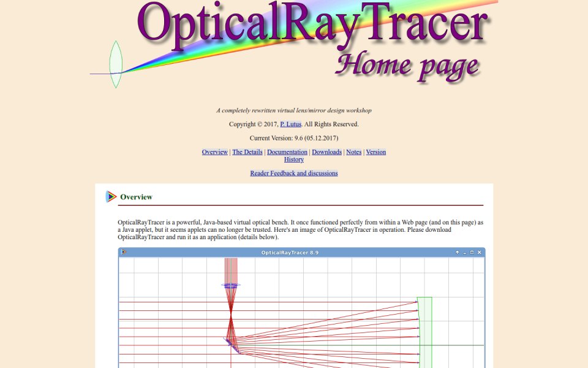The height and width of the screenshot is (368, 588).
Task: Click the up-arrow button in screenshot title bar
Action: coord(457,252)
